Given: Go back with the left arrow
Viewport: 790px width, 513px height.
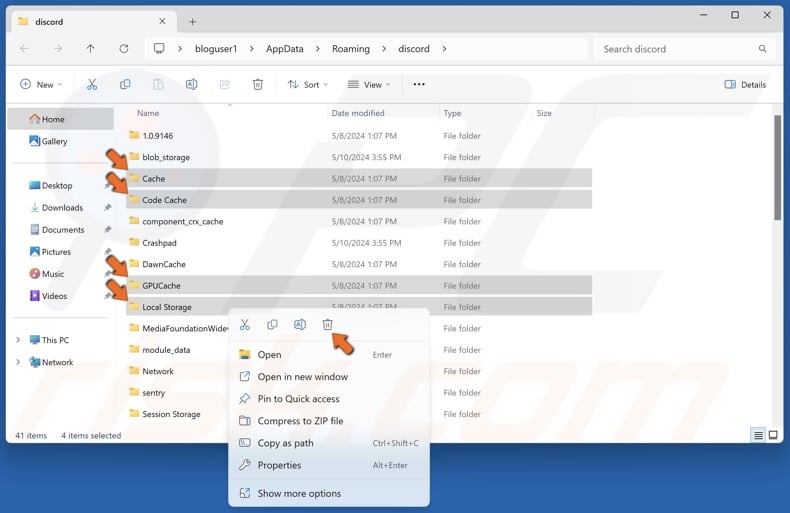Looking at the screenshot, I should point(24,49).
